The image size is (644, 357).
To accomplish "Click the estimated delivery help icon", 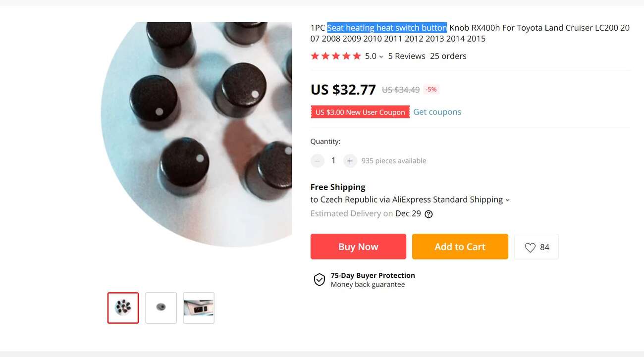I will [x=429, y=214].
